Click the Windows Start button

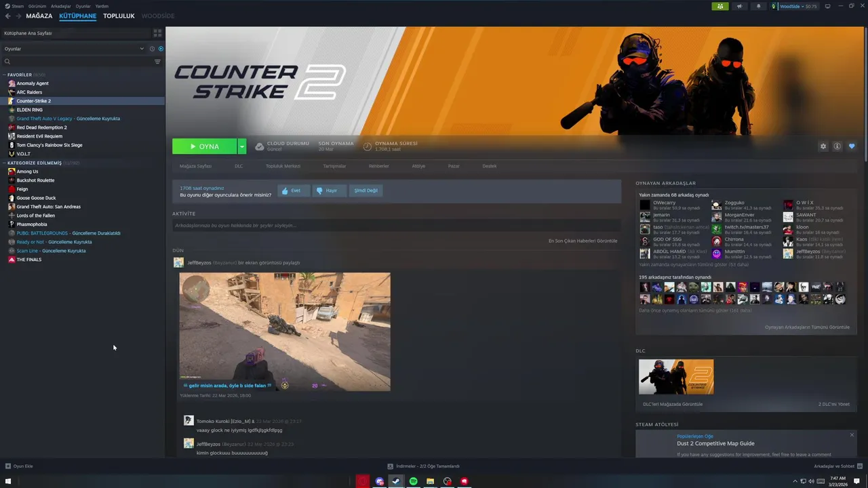click(x=8, y=481)
